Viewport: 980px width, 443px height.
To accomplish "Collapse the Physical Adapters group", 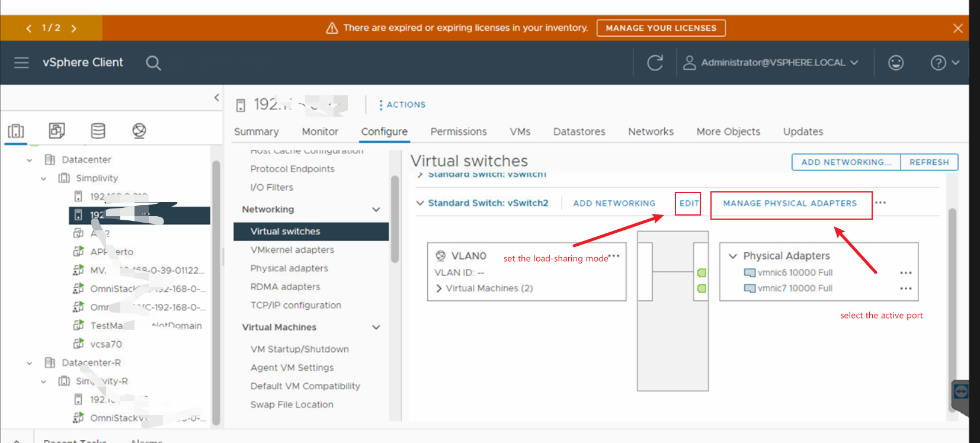I will (x=733, y=256).
